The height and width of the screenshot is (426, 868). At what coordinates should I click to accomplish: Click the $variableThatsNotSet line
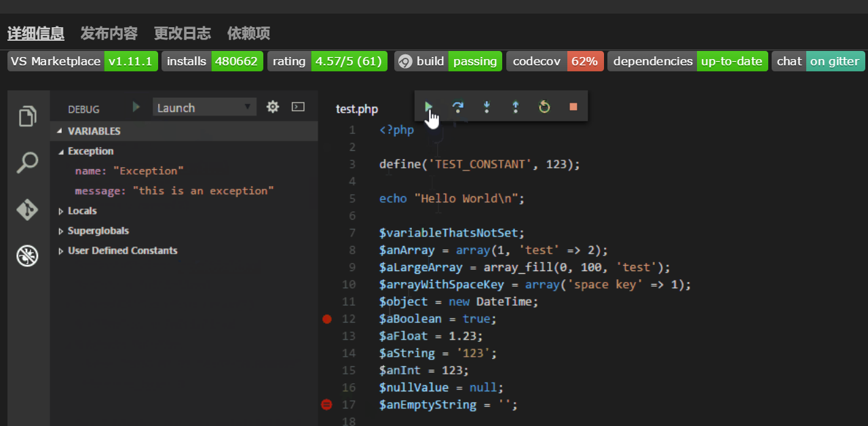tap(452, 233)
